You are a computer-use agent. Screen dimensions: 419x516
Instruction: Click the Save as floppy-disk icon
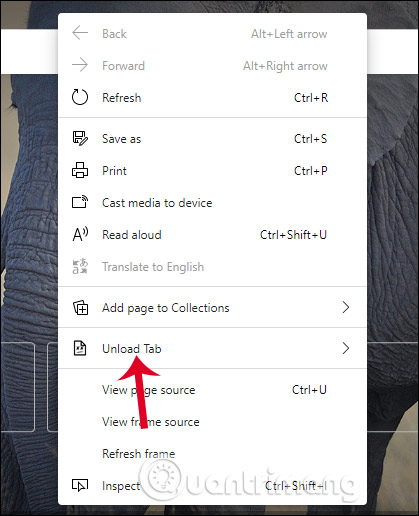[x=80, y=138]
